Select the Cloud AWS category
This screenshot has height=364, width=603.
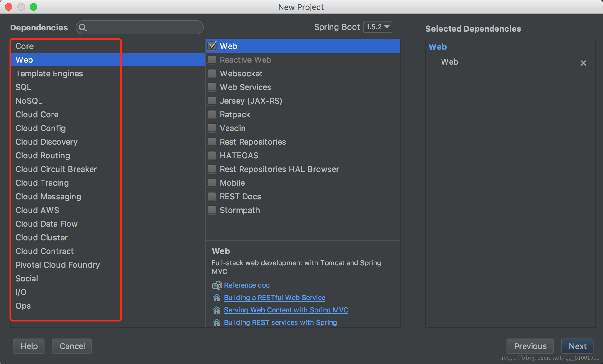click(107, 210)
